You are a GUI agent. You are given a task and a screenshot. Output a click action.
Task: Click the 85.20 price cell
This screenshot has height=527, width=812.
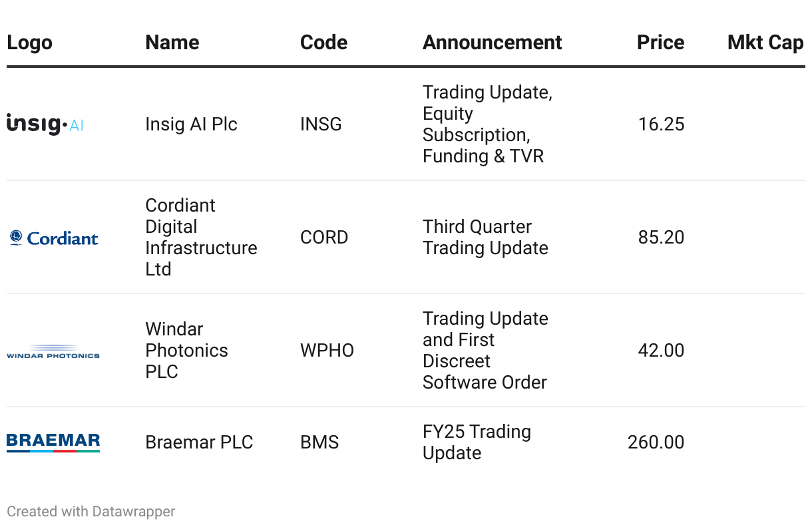click(661, 238)
